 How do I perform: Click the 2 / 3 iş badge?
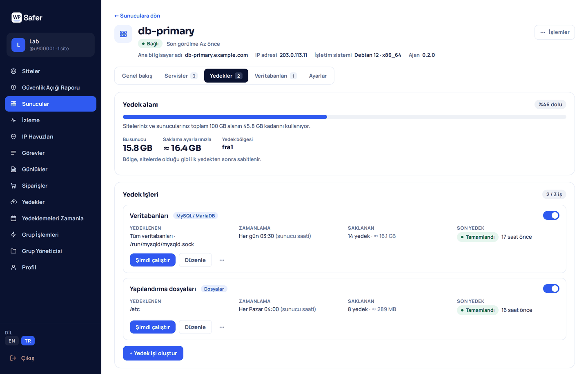pyautogui.click(x=554, y=194)
